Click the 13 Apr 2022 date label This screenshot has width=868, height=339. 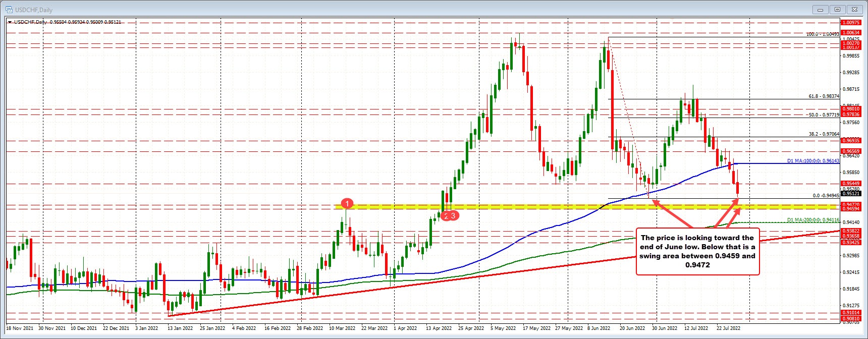click(x=439, y=328)
